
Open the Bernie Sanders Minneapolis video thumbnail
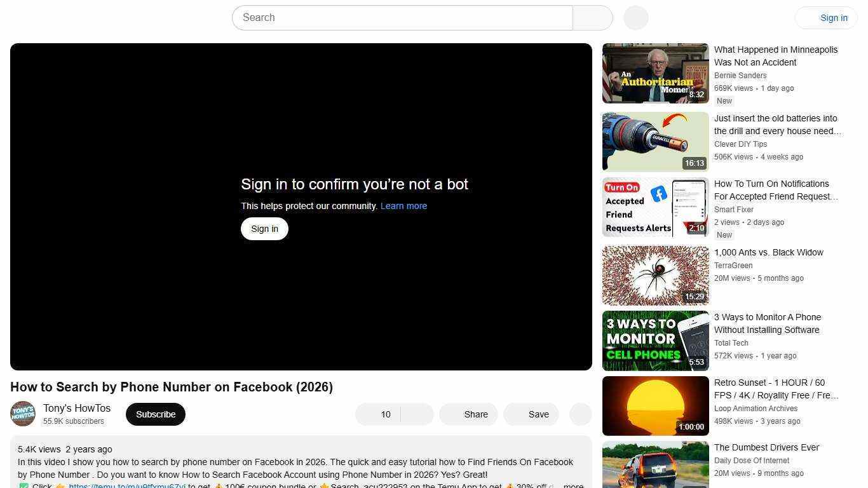coord(655,73)
